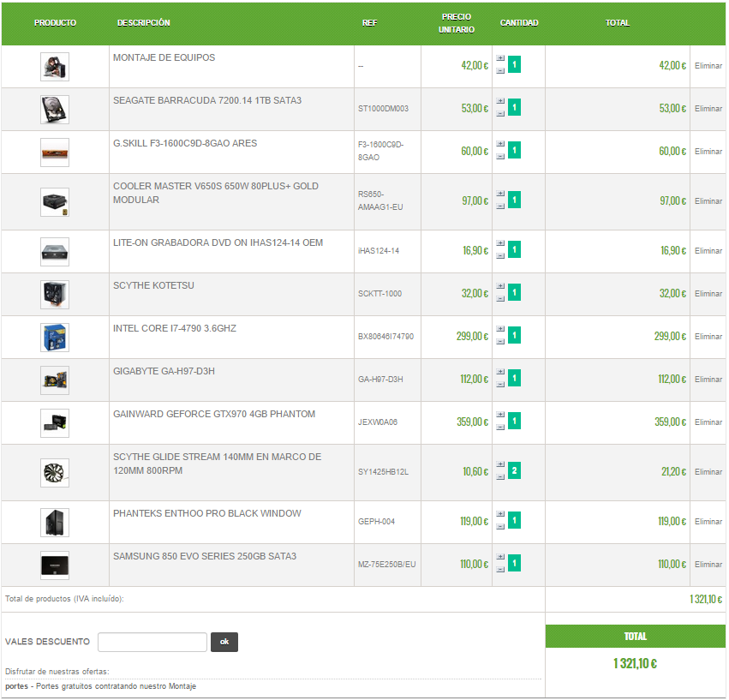Remove the LITE-ON DVD recorder

pos(708,251)
